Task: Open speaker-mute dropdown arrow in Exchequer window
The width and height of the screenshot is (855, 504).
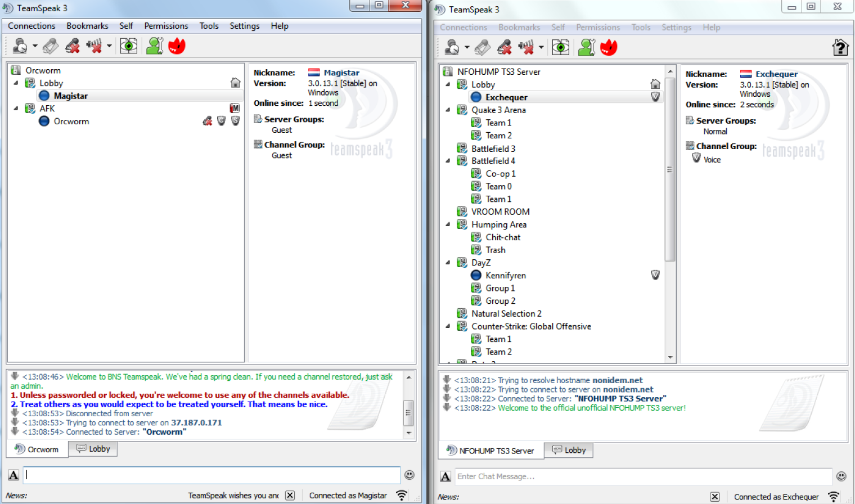Action: point(541,48)
